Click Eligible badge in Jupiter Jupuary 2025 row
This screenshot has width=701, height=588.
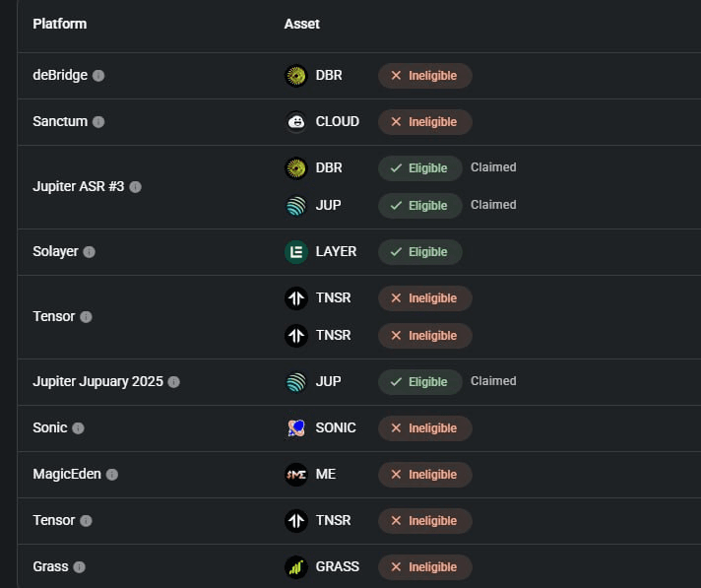[x=419, y=382]
